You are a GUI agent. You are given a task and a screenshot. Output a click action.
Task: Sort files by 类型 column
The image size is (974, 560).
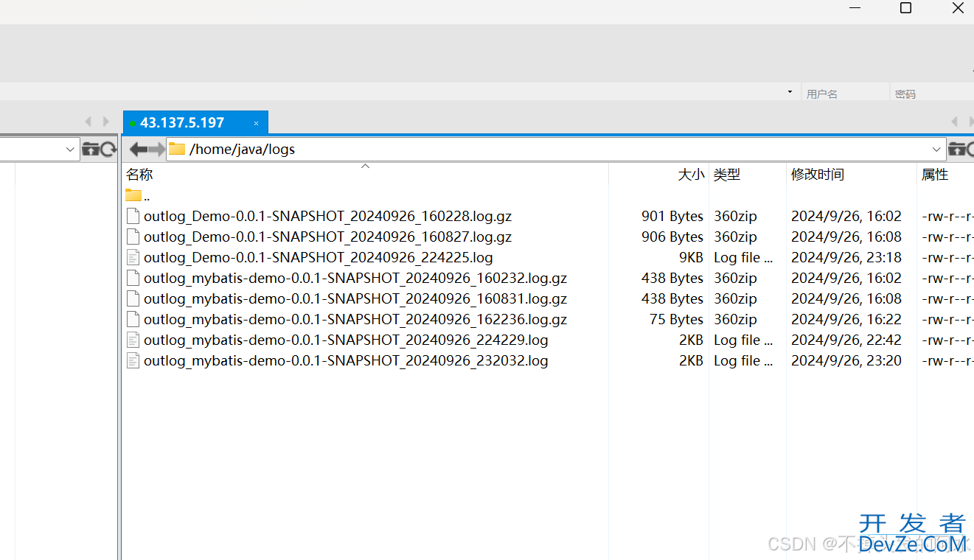point(727,175)
